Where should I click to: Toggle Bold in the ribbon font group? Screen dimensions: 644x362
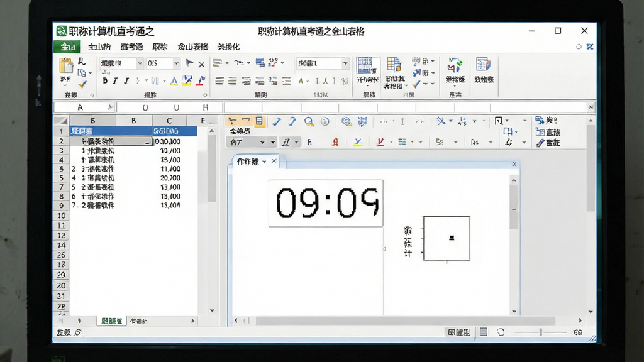tap(105, 80)
